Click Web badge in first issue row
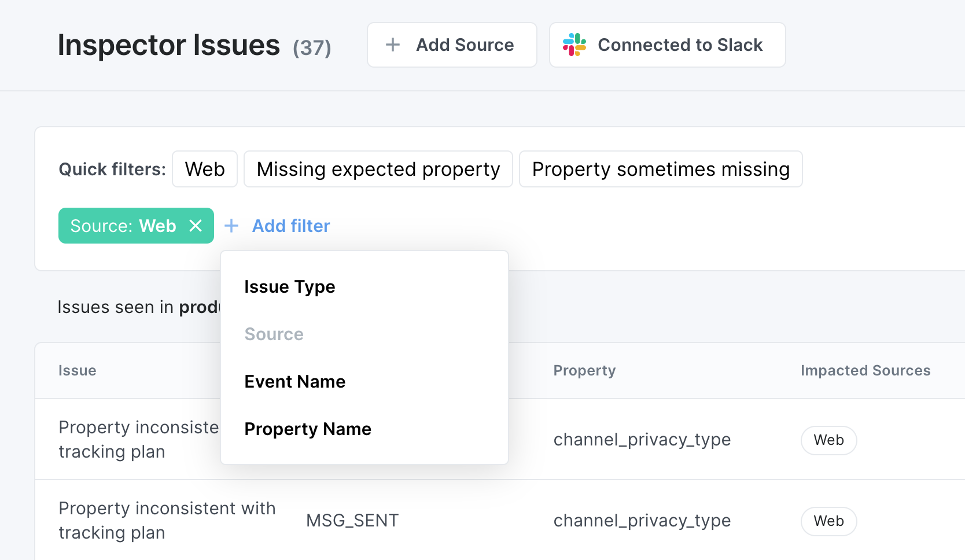Image resolution: width=965 pixels, height=560 pixels. 828,440
